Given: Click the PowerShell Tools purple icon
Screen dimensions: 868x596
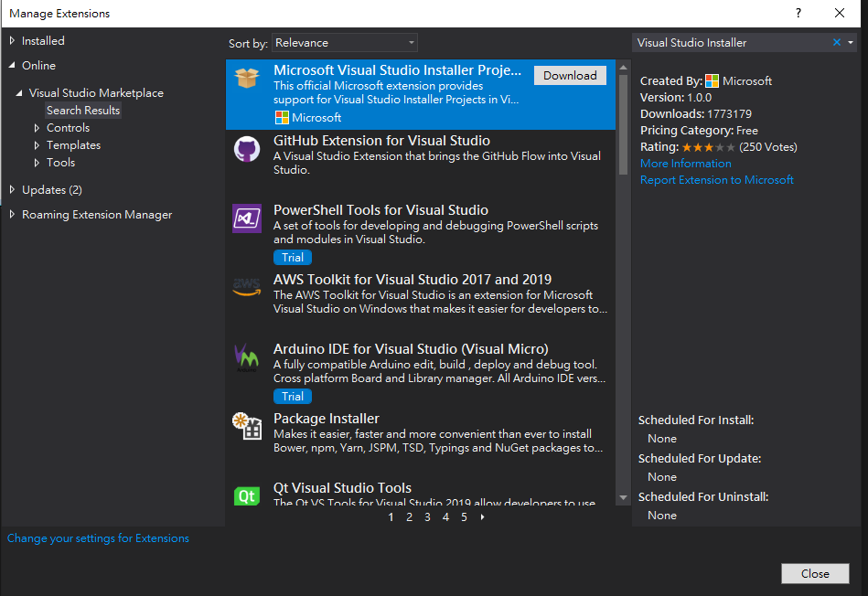Looking at the screenshot, I should (x=247, y=218).
